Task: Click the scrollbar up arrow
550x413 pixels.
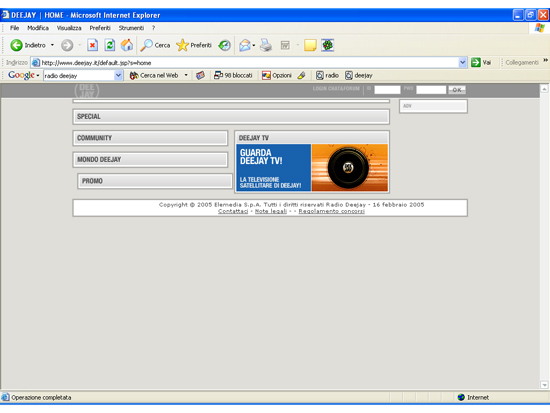Action: pyautogui.click(x=544, y=89)
